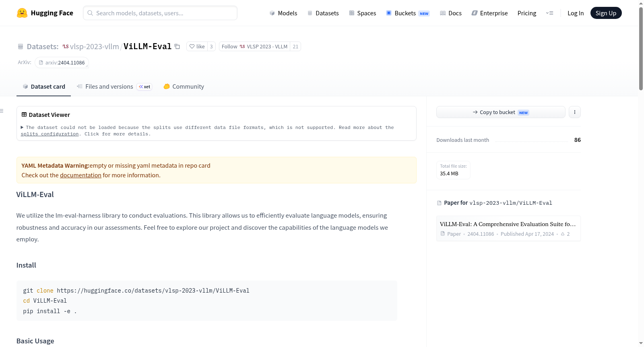Click the arxiv:2404.11086 tag
Viewport: 644px width, 347px height.
[x=62, y=62]
